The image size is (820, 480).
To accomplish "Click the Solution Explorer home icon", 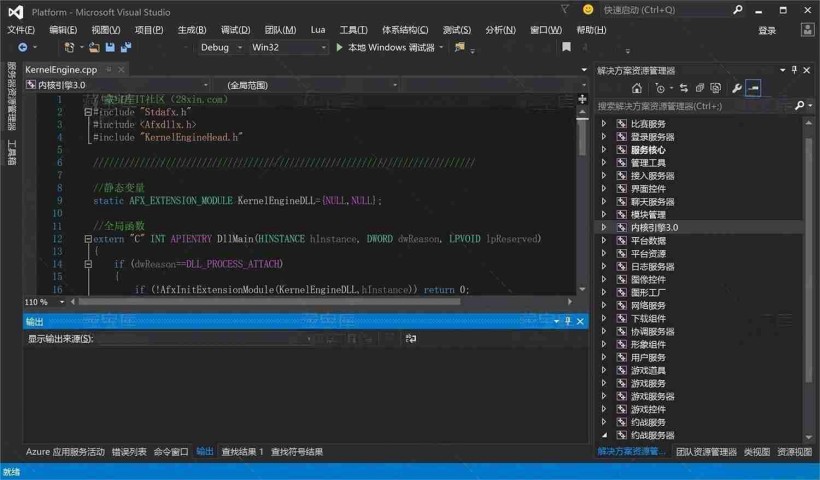I will 636,88.
